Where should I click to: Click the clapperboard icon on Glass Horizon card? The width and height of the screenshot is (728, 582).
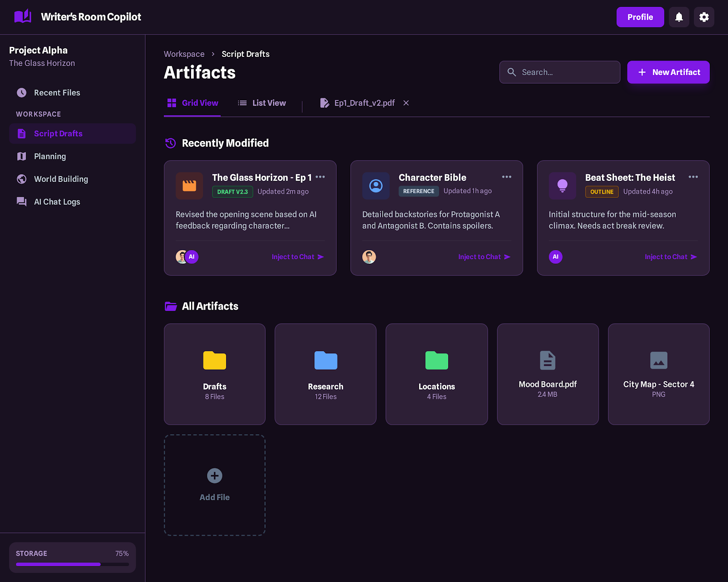tap(189, 186)
